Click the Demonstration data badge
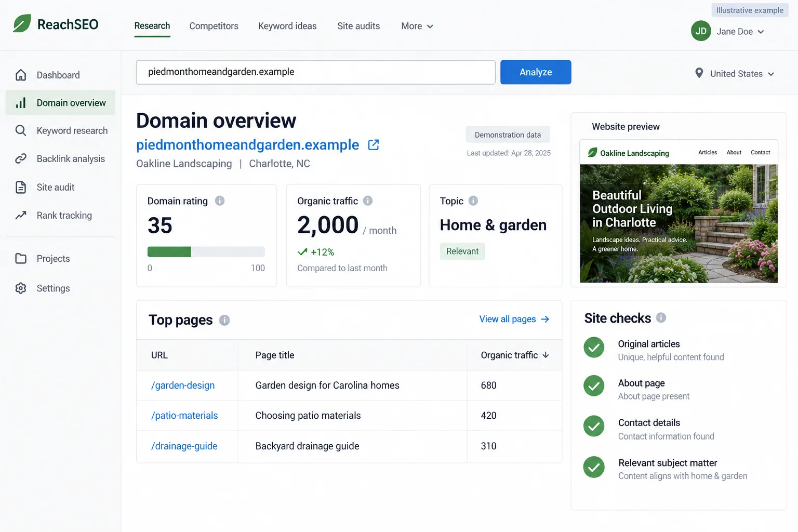Screen dimensions: 798x532 pos(508,135)
